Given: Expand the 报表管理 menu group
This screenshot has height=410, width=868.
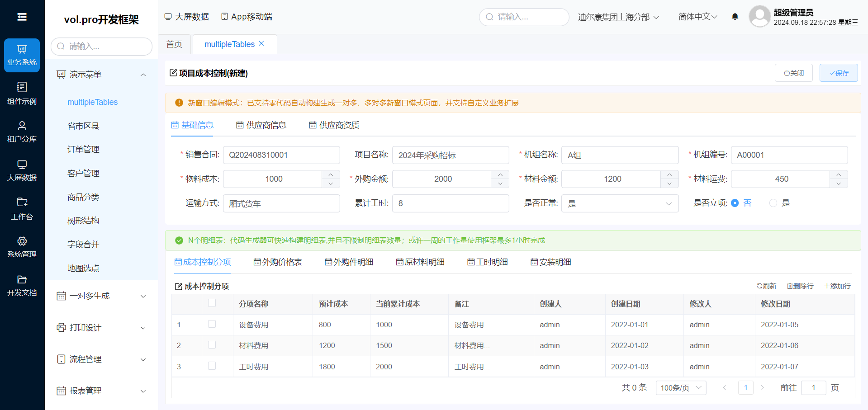Looking at the screenshot, I should 101,391.
